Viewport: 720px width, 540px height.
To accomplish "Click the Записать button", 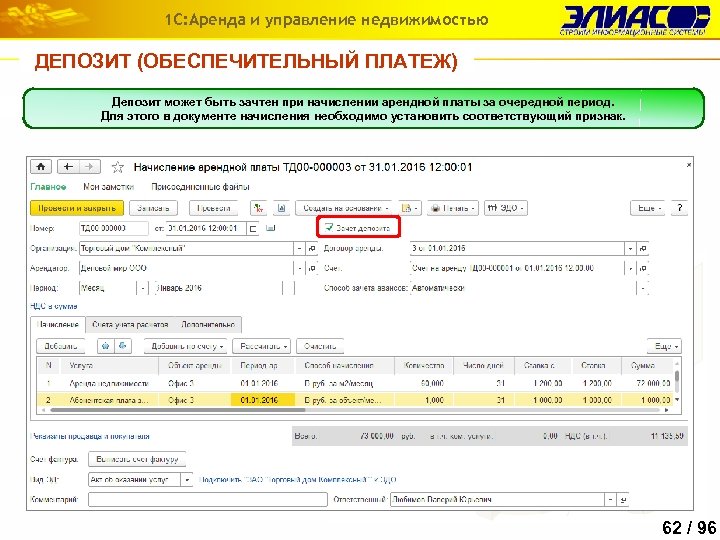I will tap(153, 208).
